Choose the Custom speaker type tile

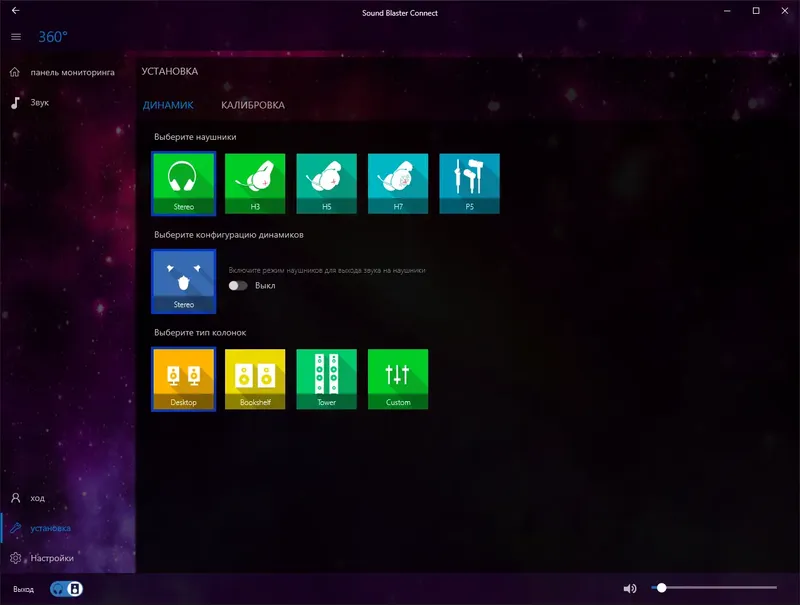(x=399, y=378)
